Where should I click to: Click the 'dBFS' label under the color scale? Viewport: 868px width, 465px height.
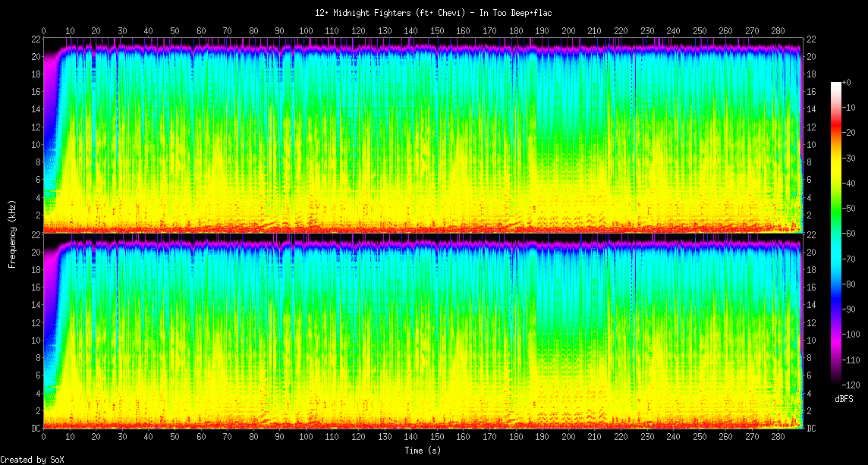[844, 398]
